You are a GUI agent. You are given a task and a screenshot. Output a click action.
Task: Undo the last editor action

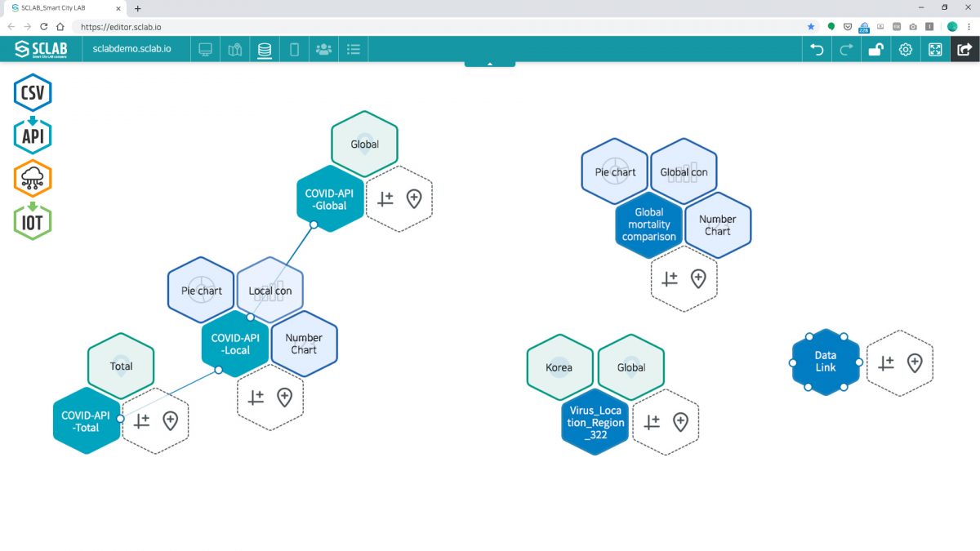pyautogui.click(x=817, y=49)
